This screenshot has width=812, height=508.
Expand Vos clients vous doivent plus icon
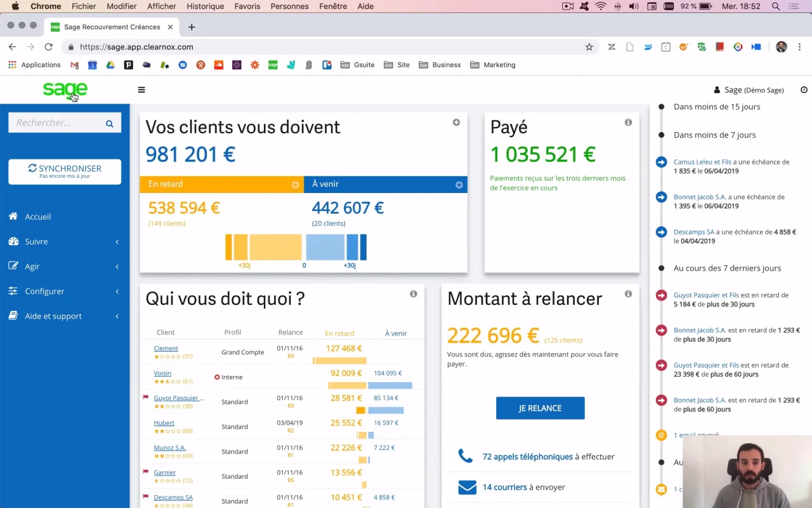(456, 122)
